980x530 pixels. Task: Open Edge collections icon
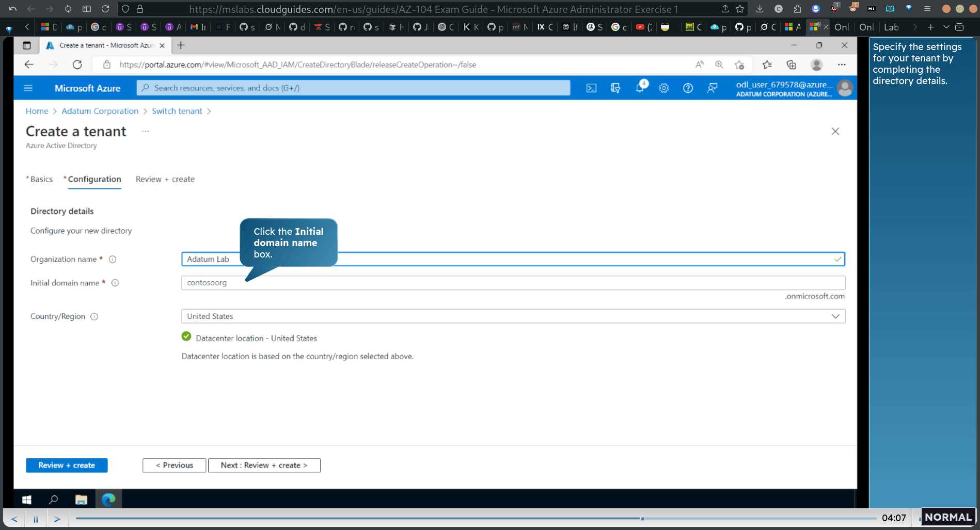(792, 65)
